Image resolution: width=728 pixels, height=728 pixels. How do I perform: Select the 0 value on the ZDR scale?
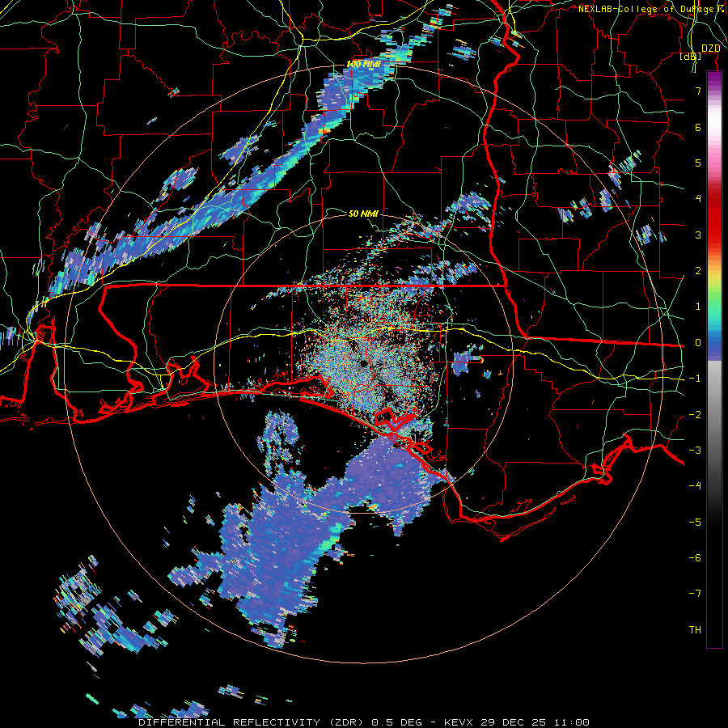pos(698,343)
